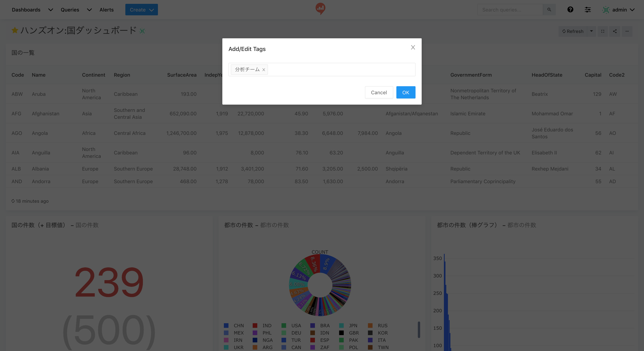Open the Create menu
Image resolution: width=644 pixels, height=351 pixels.
pos(141,10)
